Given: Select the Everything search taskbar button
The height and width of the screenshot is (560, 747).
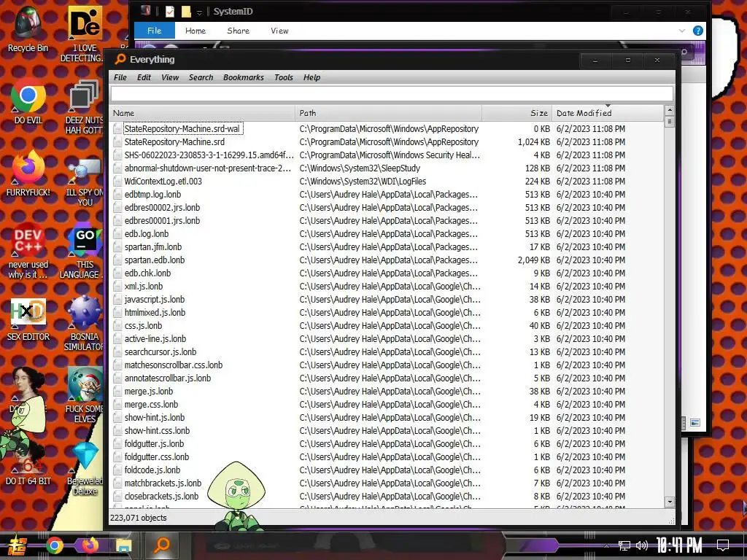Looking at the screenshot, I should point(162,545).
